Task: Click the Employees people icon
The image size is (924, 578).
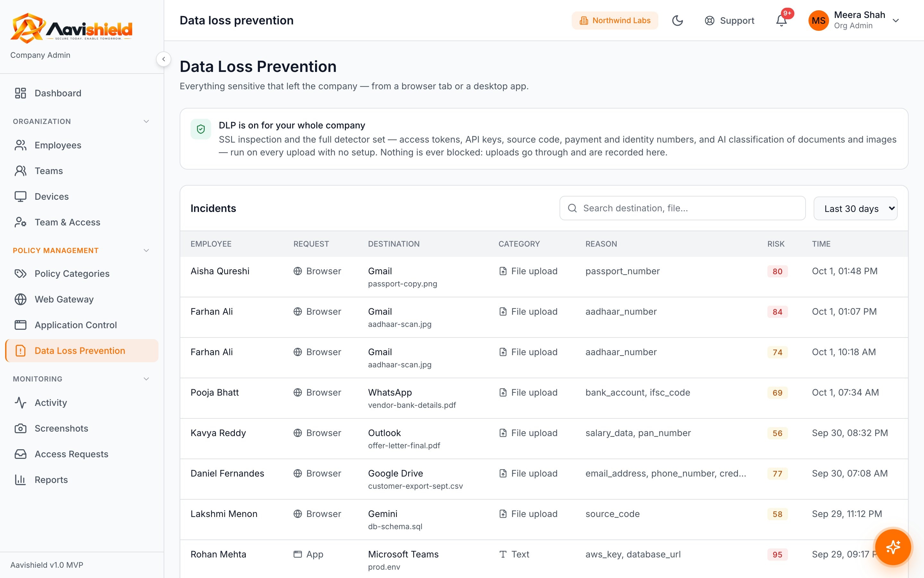Action: (x=20, y=145)
